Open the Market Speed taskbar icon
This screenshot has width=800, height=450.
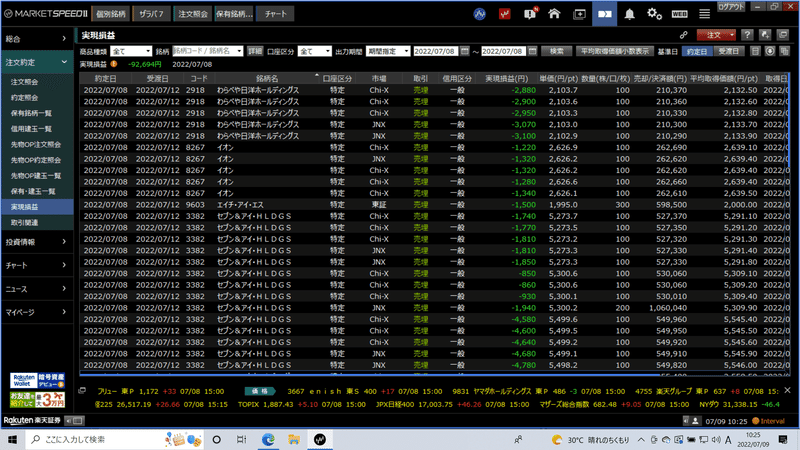tap(320, 439)
